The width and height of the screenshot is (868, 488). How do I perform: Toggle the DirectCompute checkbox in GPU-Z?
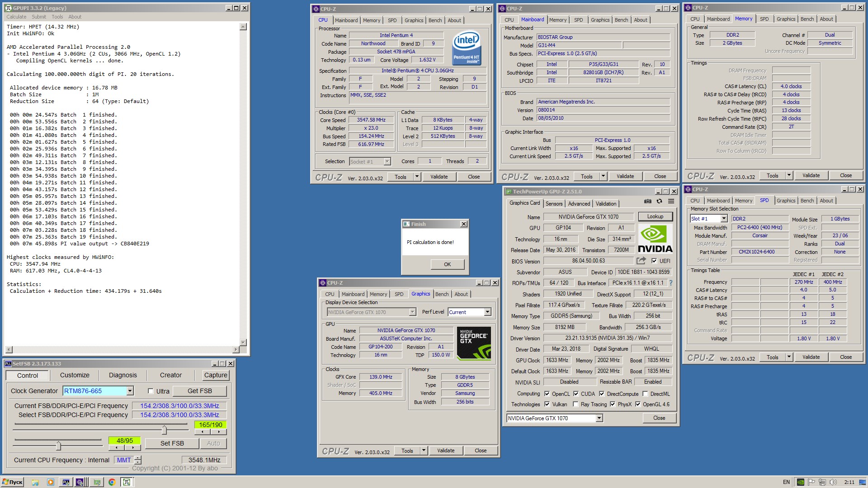tap(602, 394)
